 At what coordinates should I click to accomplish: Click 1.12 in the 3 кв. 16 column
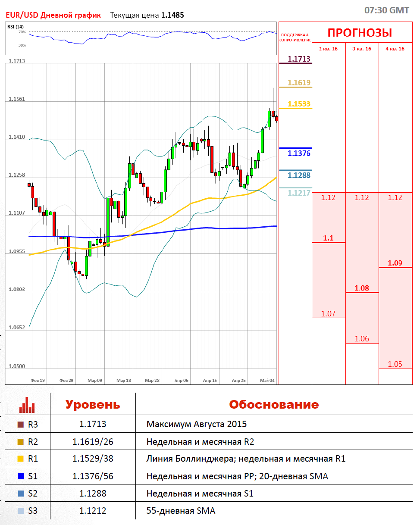pyautogui.click(x=362, y=197)
